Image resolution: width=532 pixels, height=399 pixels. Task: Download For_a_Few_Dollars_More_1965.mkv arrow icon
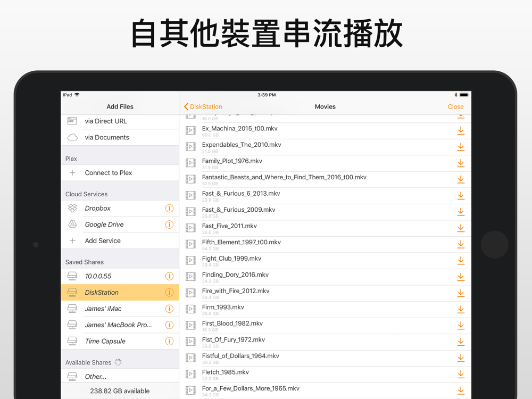[x=461, y=390]
